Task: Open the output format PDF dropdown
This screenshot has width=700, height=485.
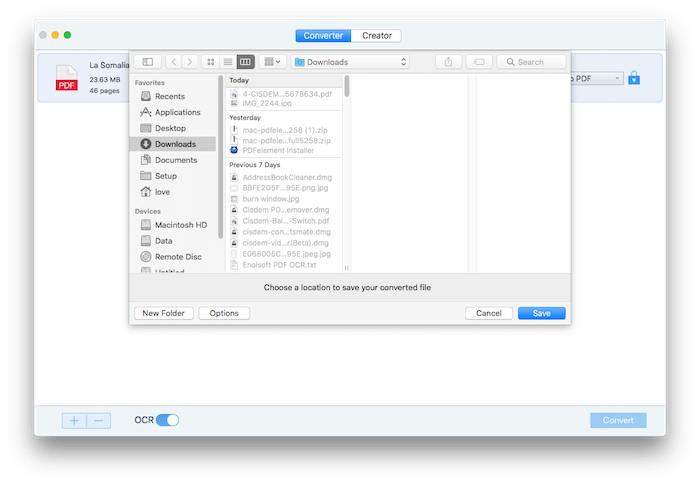Action: [x=597, y=79]
